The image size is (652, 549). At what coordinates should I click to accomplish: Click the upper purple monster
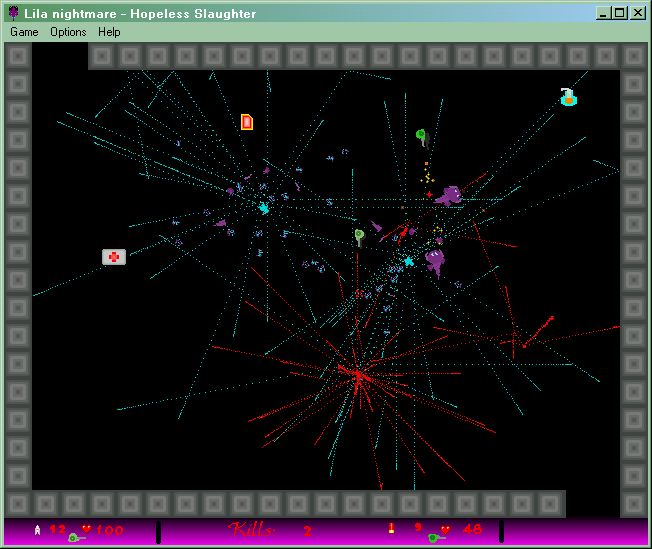pyautogui.click(x=451, y=195)
